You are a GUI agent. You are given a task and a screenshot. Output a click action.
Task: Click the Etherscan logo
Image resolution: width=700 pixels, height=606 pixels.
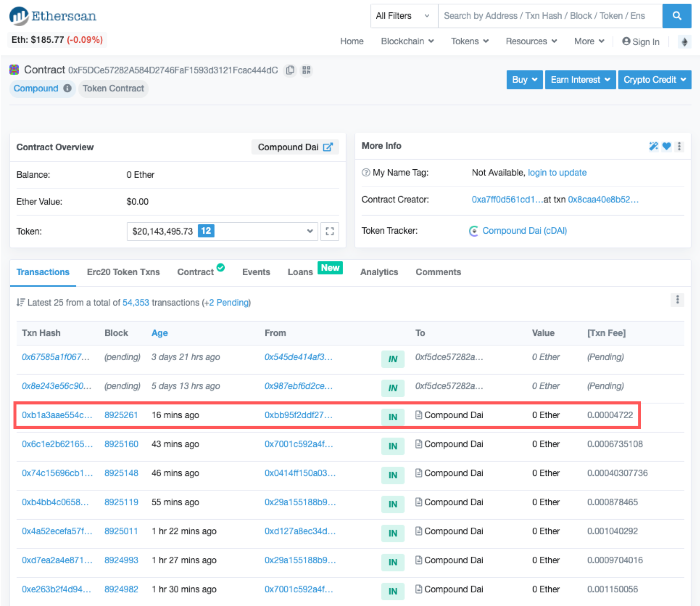(53, 16)
